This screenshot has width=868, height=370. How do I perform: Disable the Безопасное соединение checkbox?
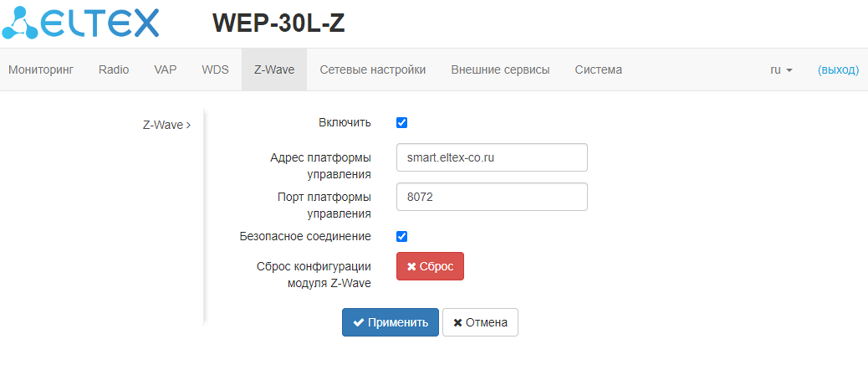pyautogui.click(x=401, y=237)
